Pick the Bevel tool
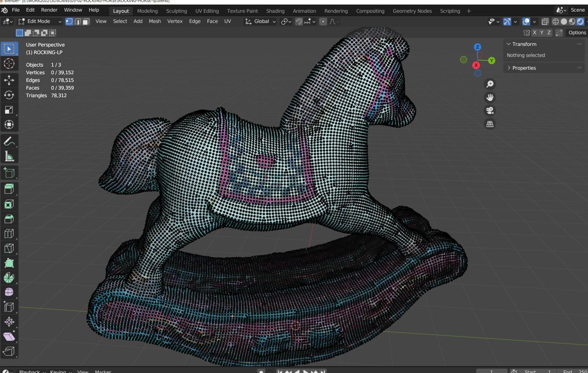 [x=9, y=219]
